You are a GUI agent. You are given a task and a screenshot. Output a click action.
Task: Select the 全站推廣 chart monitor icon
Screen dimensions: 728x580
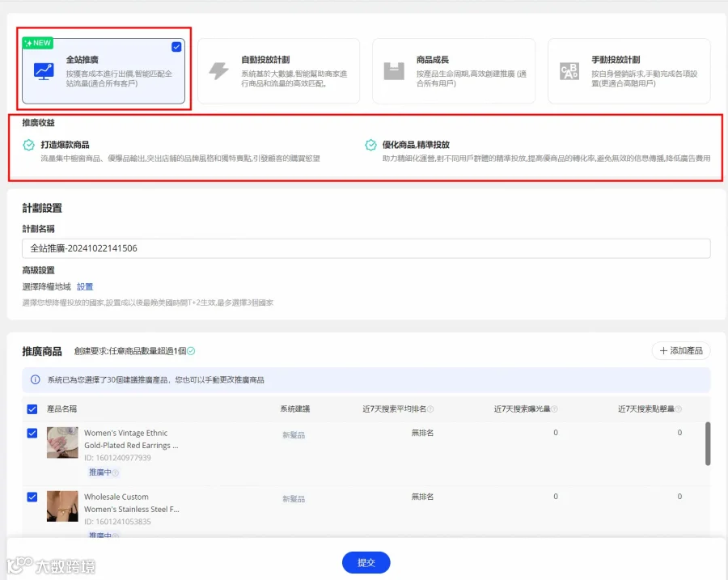(x=44, y=71)
